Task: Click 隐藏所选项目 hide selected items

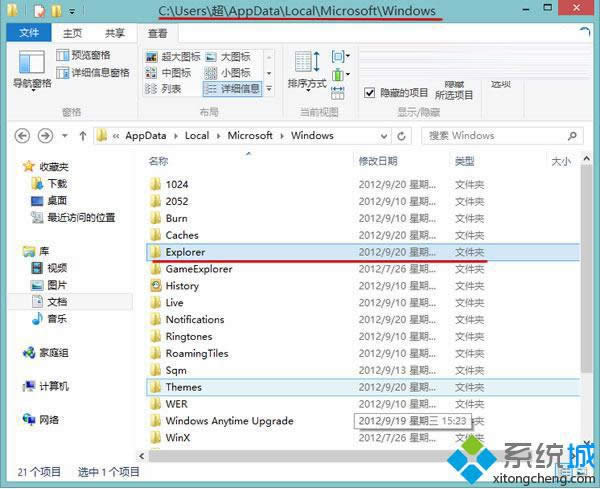Action: [x=454, y=90]
